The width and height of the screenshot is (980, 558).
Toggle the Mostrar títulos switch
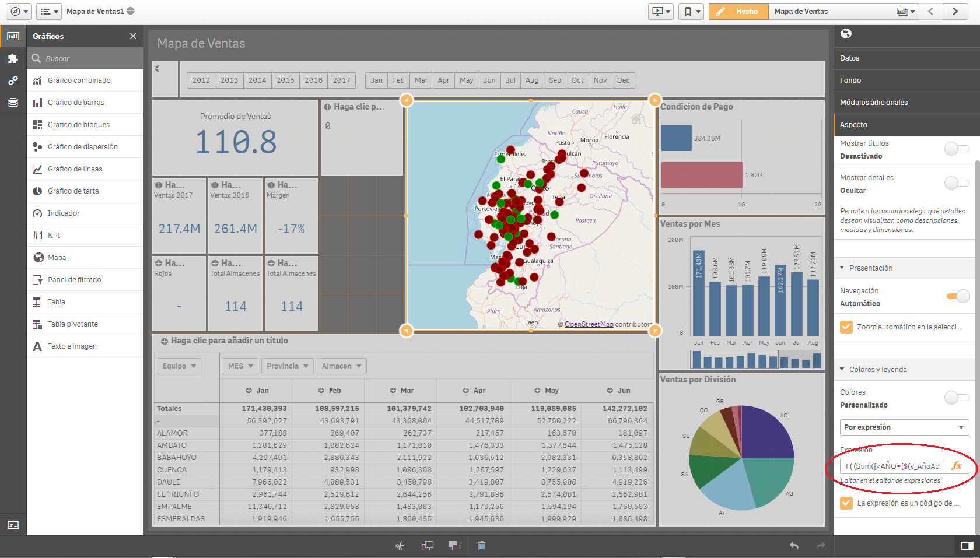tap(956, 149)
